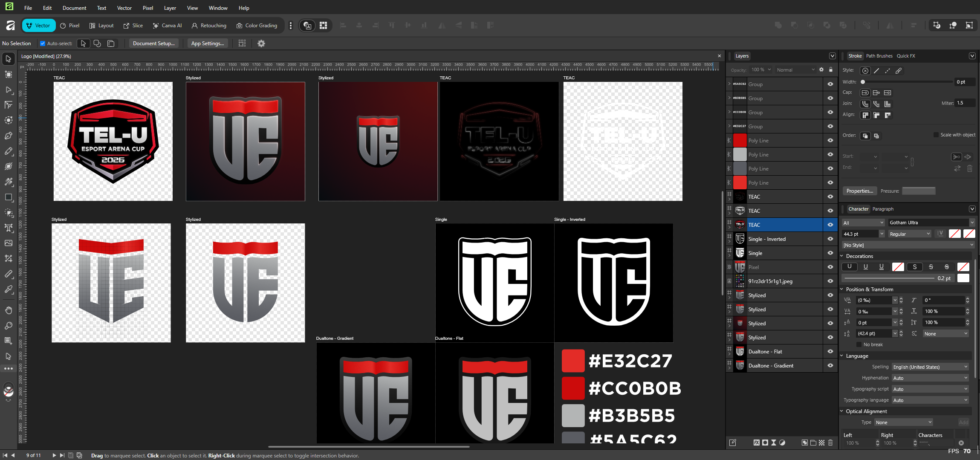Screen dimensions: 980x460
Task: Select the Hand view tool
Action: coord(9,310)
